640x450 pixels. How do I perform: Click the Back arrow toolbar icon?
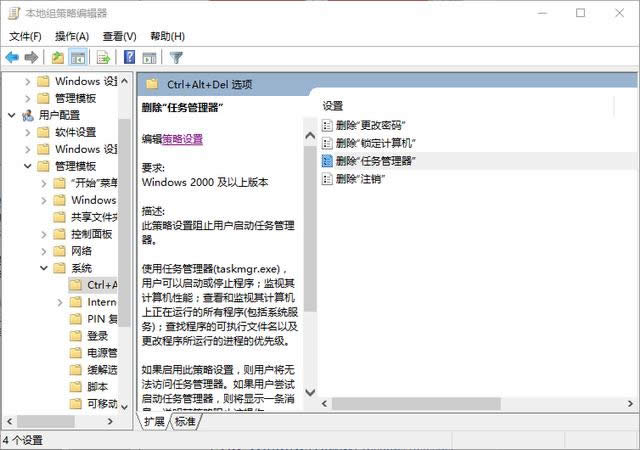(x=12, y=58)
